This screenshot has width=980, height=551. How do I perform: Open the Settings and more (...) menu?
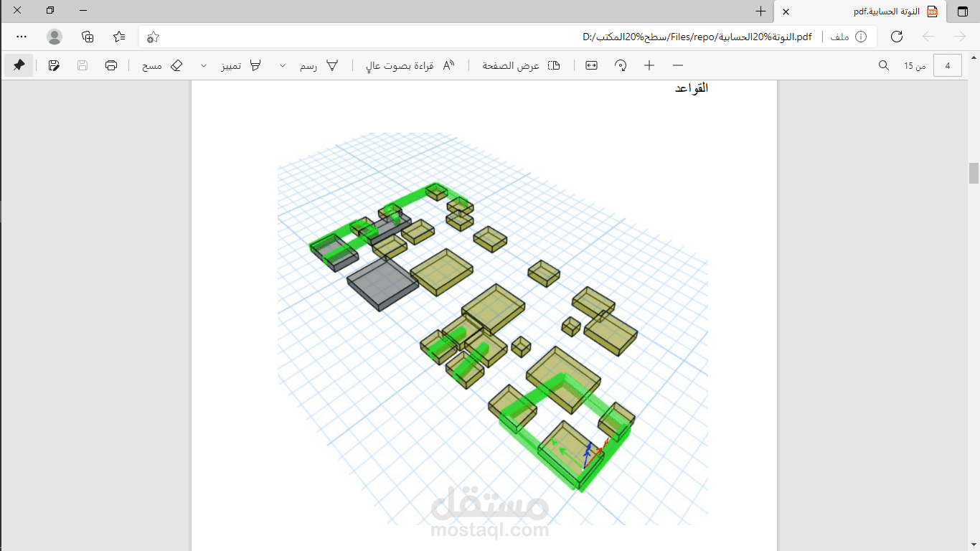pos(22,37)
